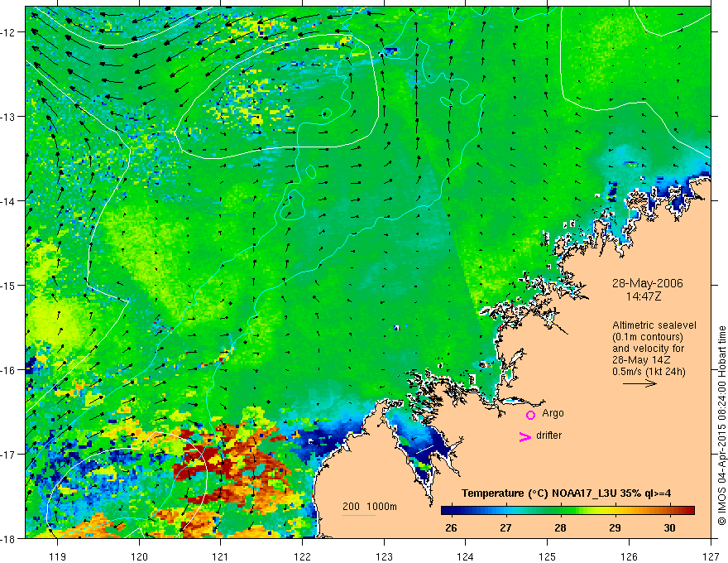Click the cyan 200 1000m isobath legend line
This screenshot has height=563, width=728.
359,515
